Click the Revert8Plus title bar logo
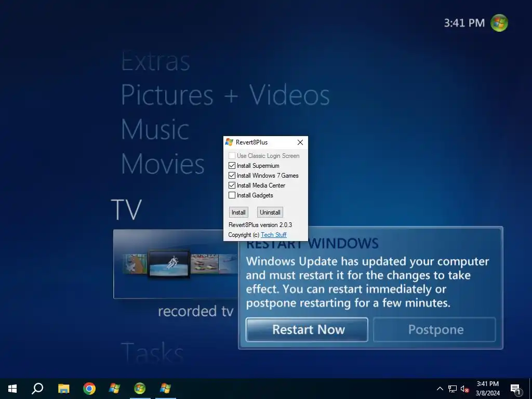The width and height of the screenshot is (532, 399). pos(229,142)
